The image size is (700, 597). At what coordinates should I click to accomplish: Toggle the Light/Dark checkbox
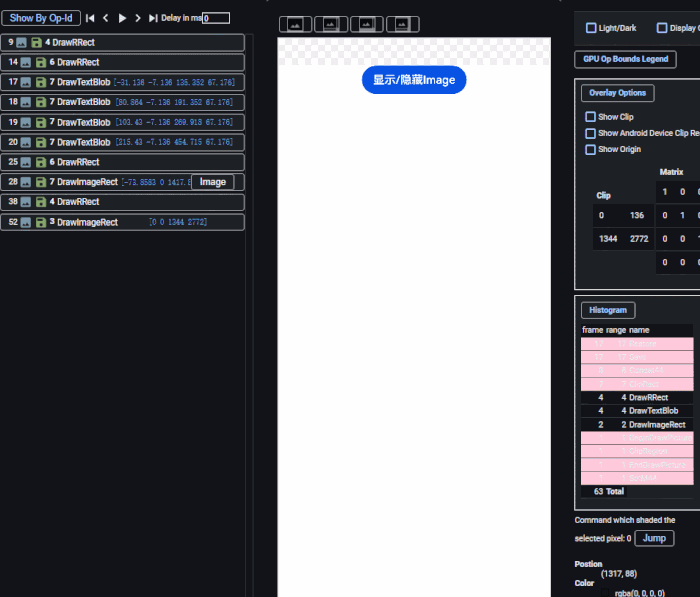coord(591,28)
